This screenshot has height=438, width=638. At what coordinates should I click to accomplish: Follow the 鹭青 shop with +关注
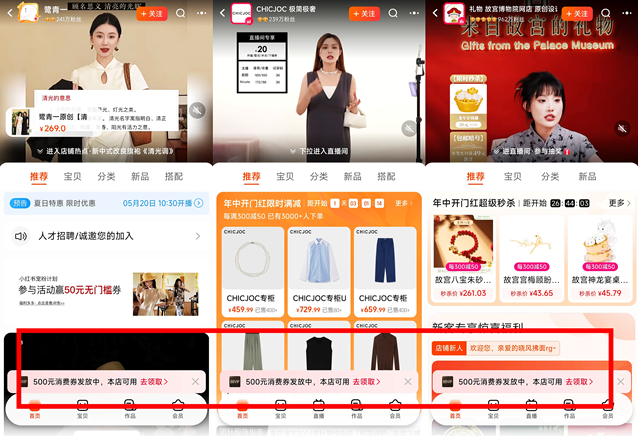(x=151, y=14)
